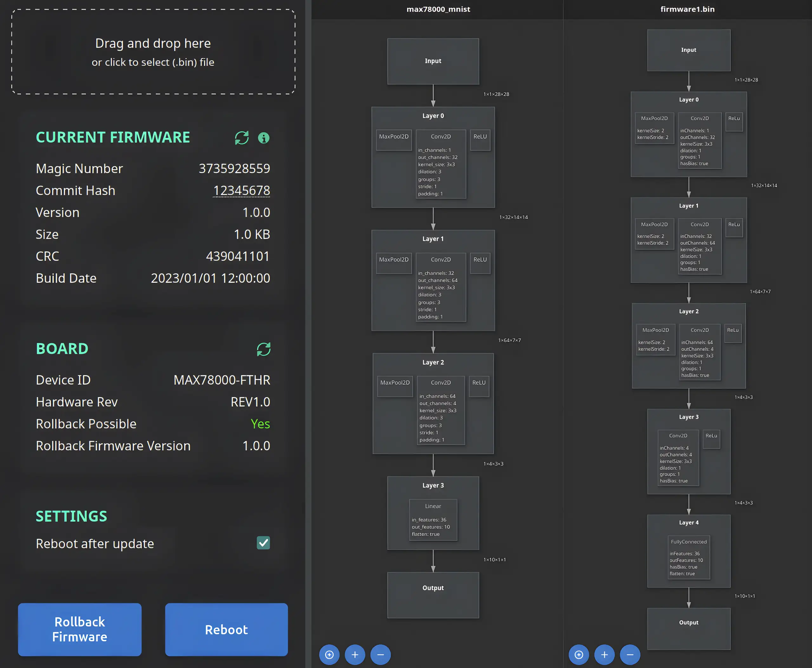Select Layer 2 MaxPool2D in max78000_mnist
The height and width of the screenshot is (668, 812).
click(395, 386)
